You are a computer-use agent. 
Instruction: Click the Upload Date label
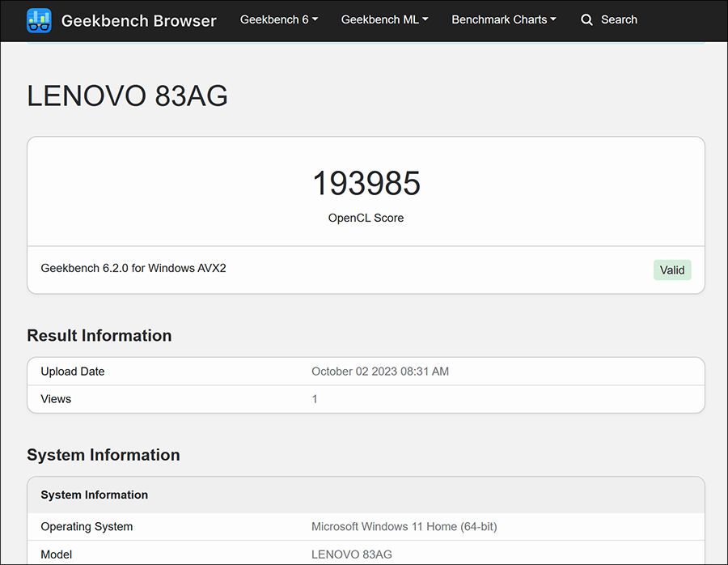[73, 372]
